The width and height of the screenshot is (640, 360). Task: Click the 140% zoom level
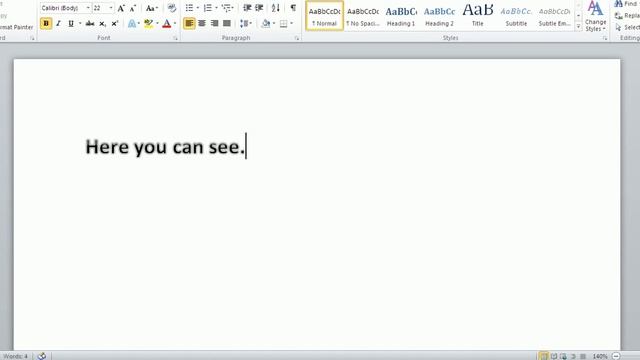click(600, 356)
